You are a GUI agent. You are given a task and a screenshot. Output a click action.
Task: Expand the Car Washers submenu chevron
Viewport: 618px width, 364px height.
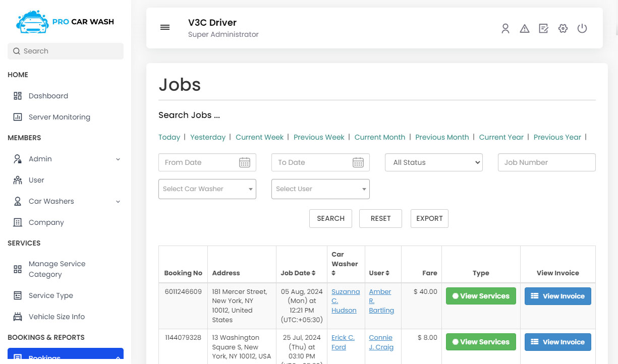[x=118, y=201]
